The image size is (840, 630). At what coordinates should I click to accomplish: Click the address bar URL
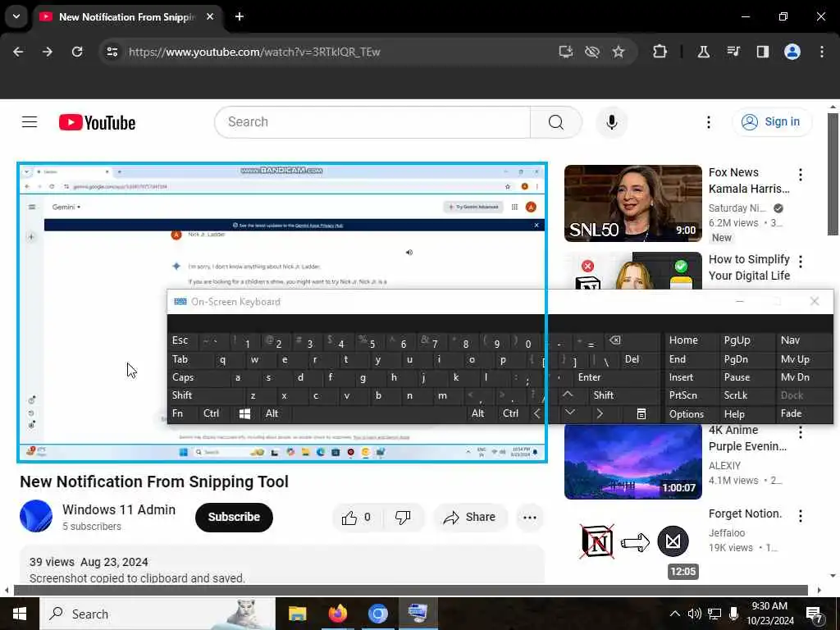click(254, 52)
